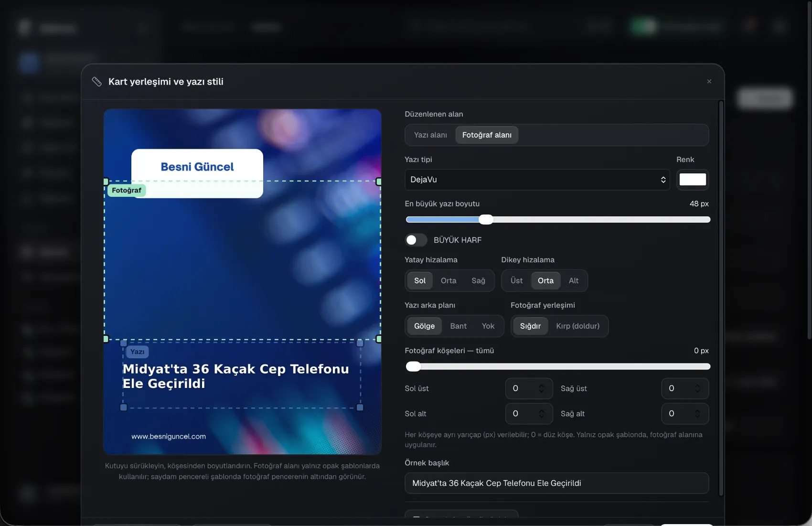Click the bottom-left handle of photo area
The image size is (812, 526).
tap(106, 339)
